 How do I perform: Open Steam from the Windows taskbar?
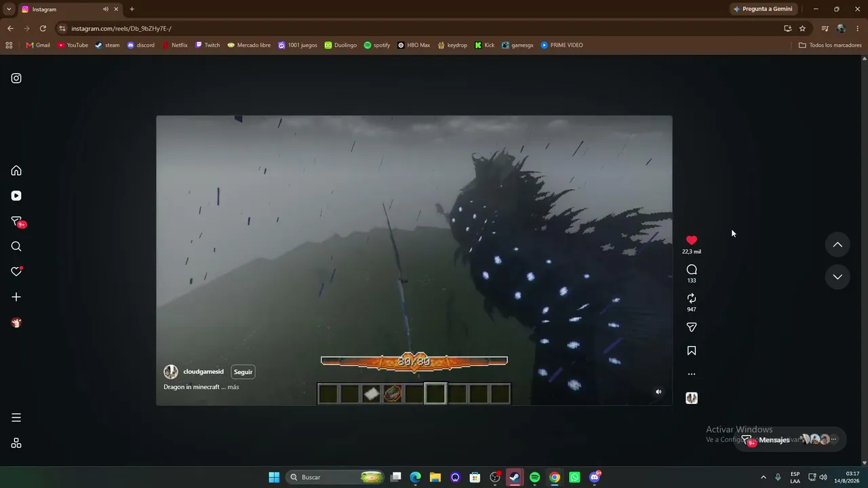(515, 477)
